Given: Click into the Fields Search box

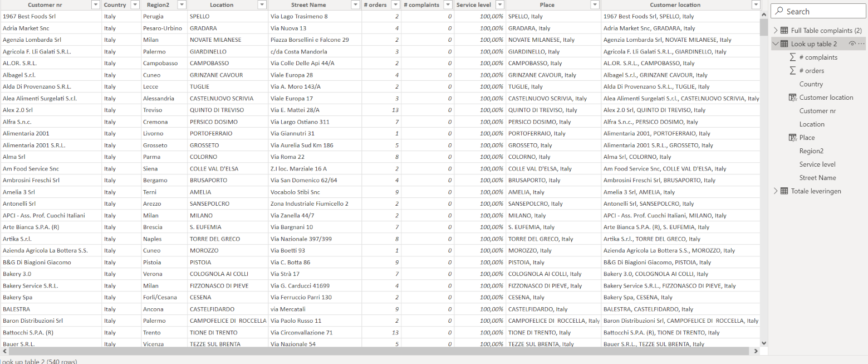Looking at the screenshot, I should click(x=817, y=11).
